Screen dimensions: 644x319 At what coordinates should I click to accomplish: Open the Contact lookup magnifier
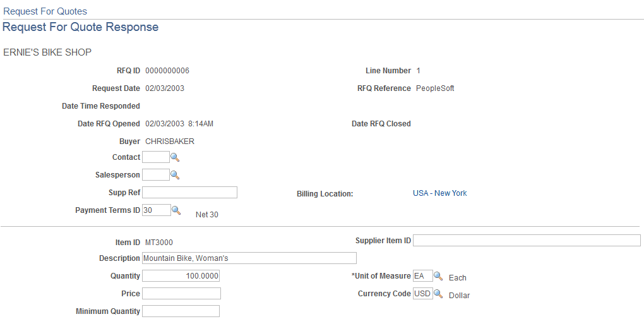coord(175,157)
